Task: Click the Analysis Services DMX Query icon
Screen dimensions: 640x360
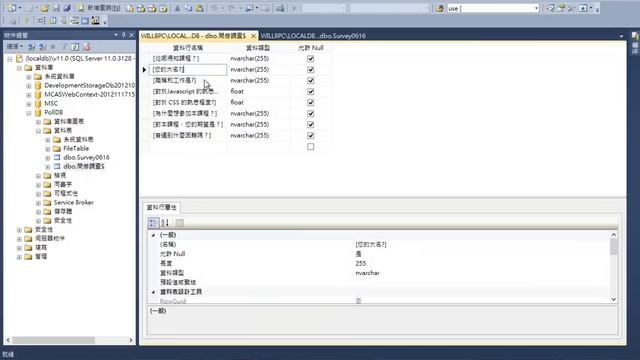Action: 152,8
